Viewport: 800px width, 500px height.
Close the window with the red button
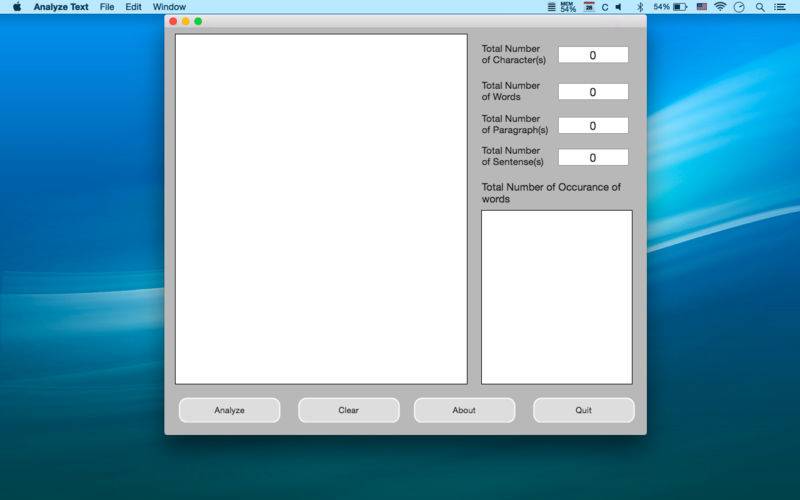[x=173, y=21]
